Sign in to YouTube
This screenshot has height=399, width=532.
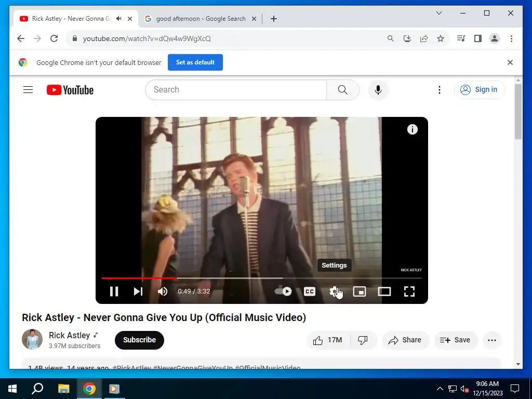click(479, 89)
